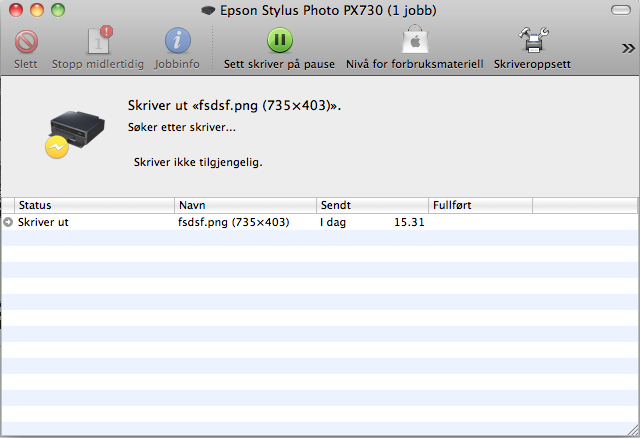
Task: Click the 'Søker etter skriver...' status text
Action: point(182,127)
